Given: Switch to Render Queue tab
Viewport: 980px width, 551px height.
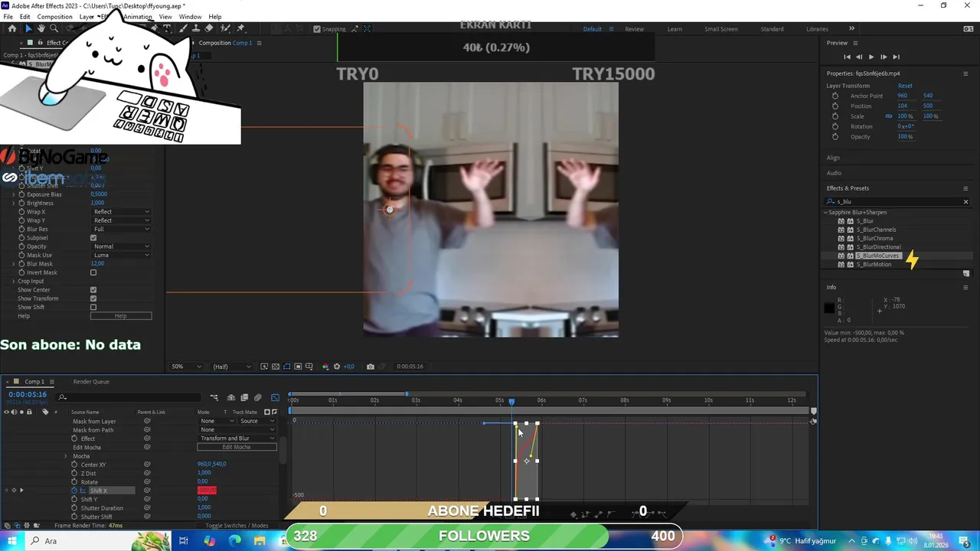Looking at the screenshot, I should coord(91,381).
